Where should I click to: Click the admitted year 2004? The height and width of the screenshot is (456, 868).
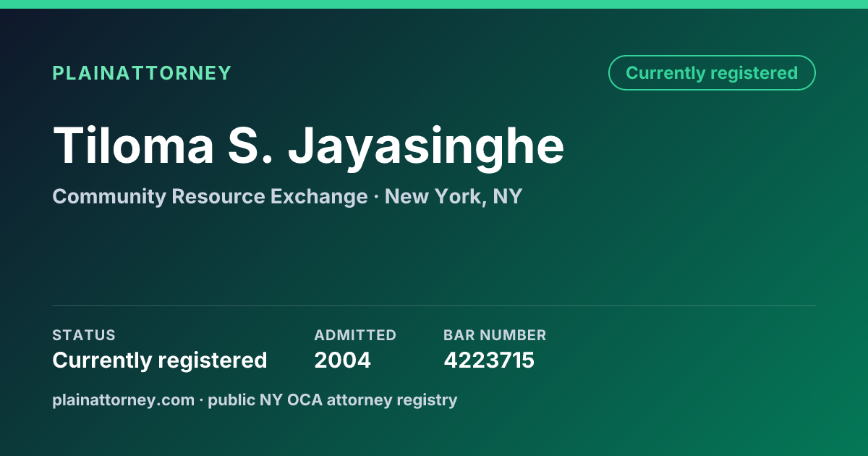pyautogui.click(x=342, y=360)
